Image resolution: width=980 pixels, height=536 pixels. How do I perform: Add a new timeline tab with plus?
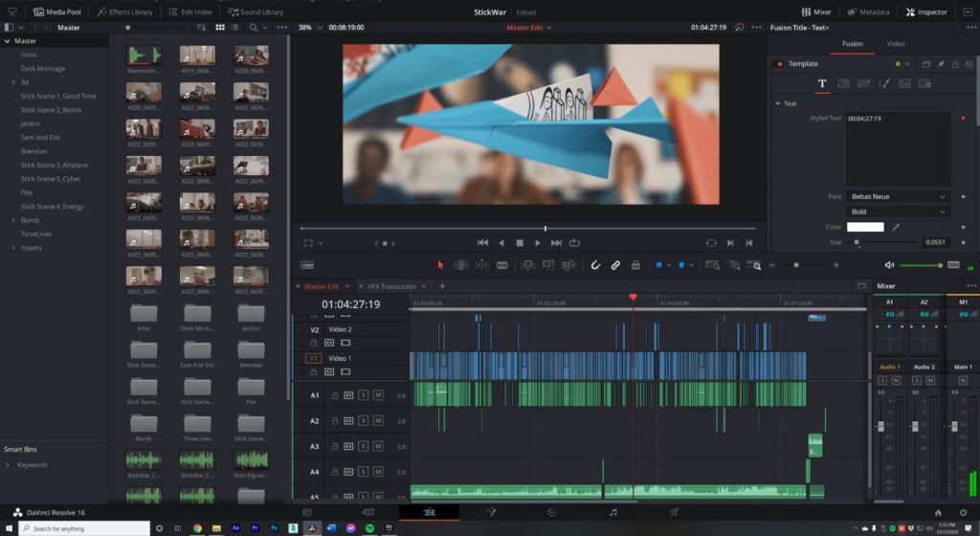coord(442,286)
